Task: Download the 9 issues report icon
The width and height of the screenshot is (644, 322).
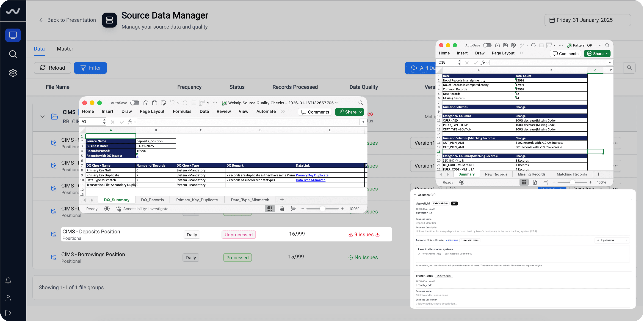Action: click(x=378, y=235)
